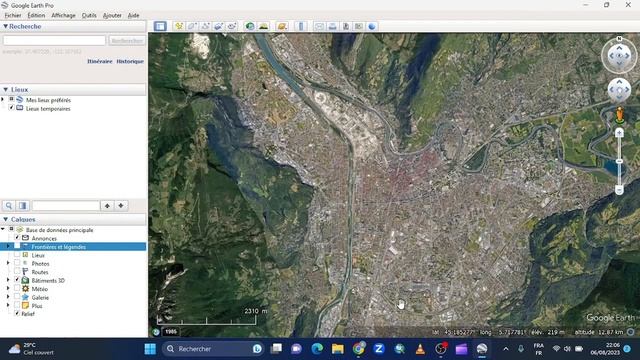The height and width of the screenshot is (360, 640).
Task: Move selected item down arrow
Action: coord(121,205)
